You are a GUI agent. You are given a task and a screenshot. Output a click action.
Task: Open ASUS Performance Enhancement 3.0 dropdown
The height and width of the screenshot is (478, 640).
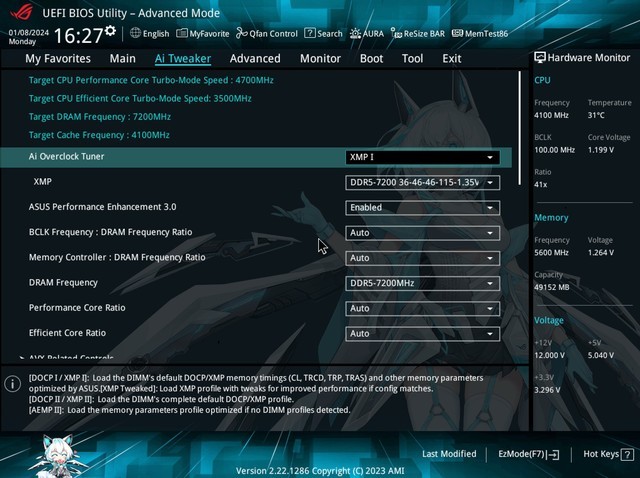422,208
